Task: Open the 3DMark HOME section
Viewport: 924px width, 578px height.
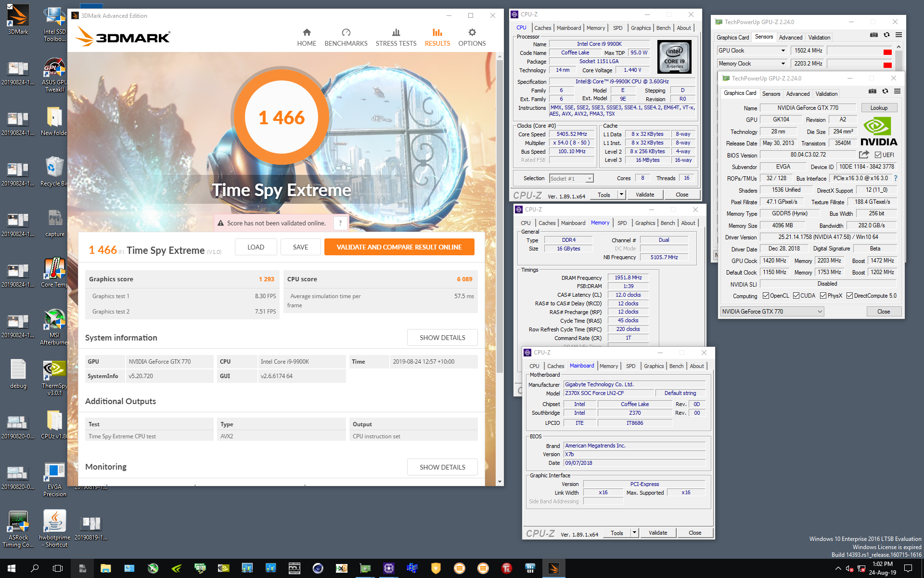Action: [307, 37]
